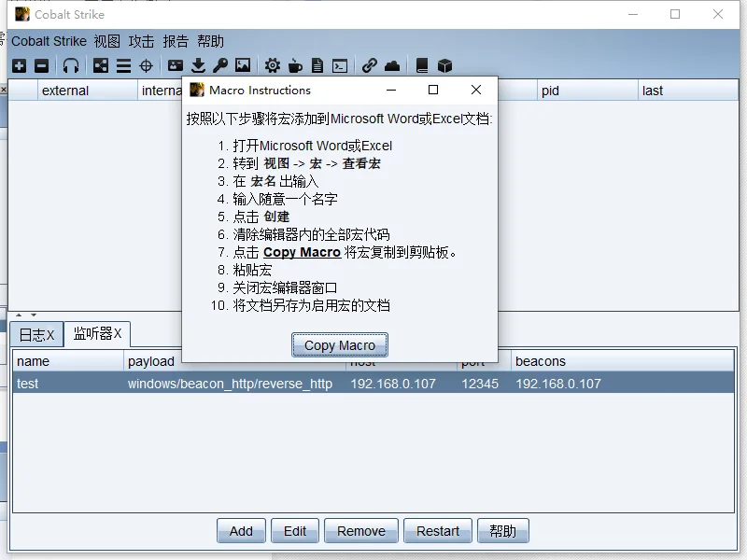Screen dimensions: 747x560
Task: Click the 帮助 button below the listener table
Action: (x=503, y=531)
